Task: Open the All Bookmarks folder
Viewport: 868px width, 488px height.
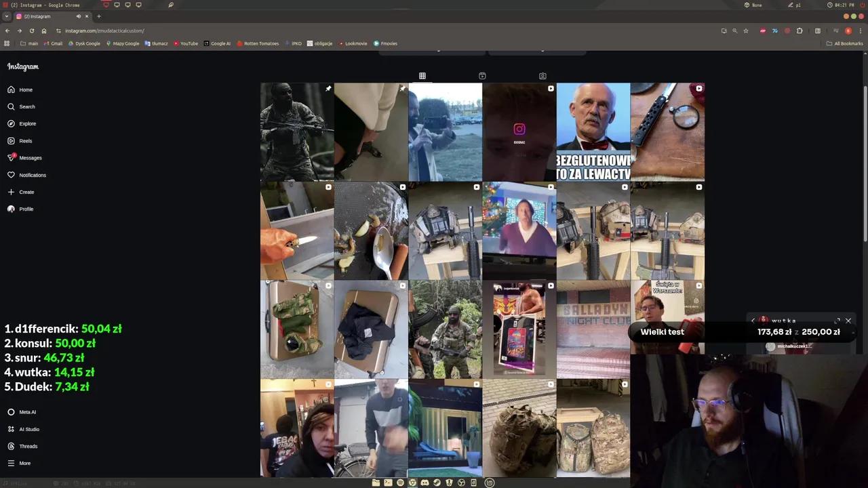Action: tap(845, 43)
